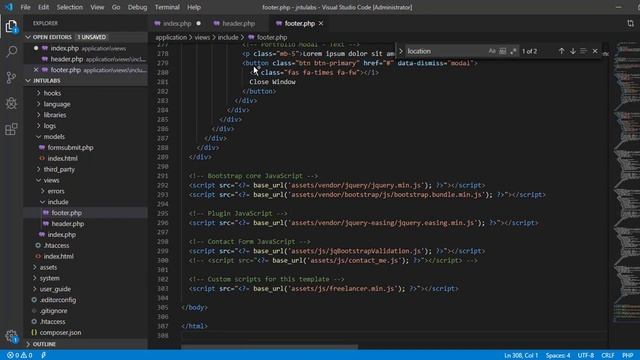Click the UTF-8 encoding indicator

pos(586,356)
